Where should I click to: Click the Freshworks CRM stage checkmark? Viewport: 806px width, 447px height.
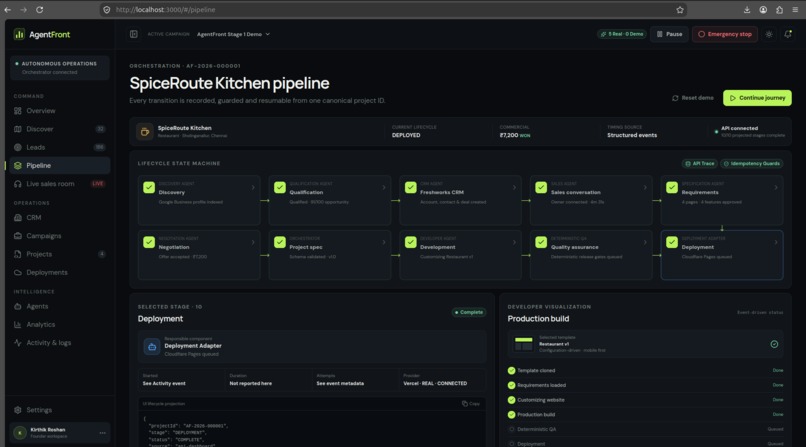[x=410, y=188]
